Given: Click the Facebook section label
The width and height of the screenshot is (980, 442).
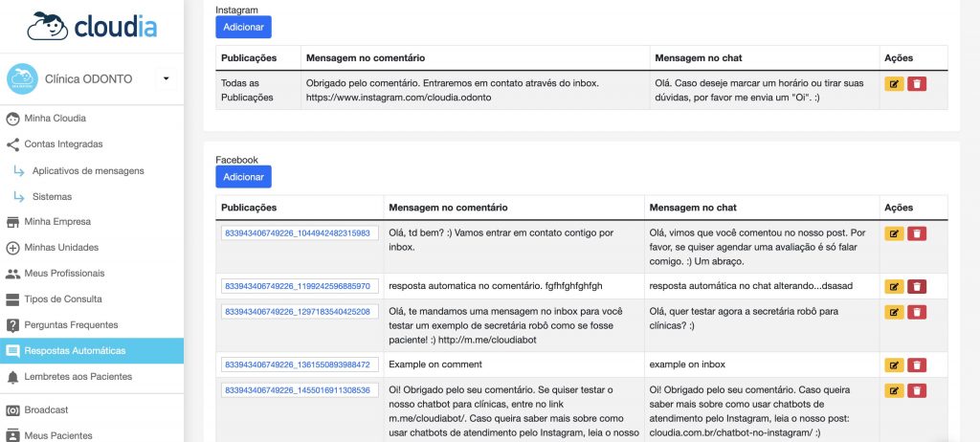Looking at the screenshot, I should [x=237, y=160].
